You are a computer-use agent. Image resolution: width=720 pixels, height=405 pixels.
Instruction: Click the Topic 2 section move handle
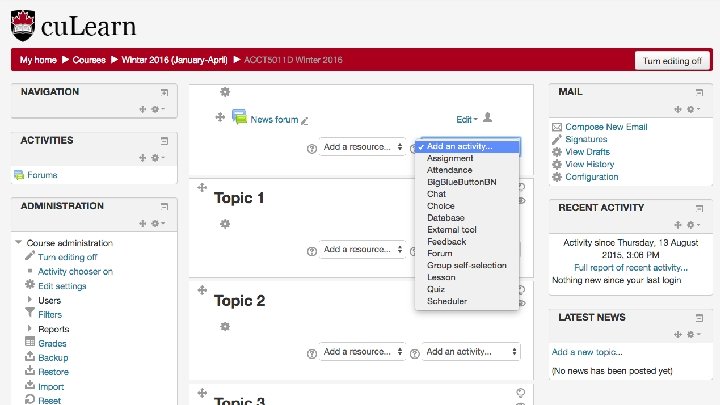click(x=202, y=290)
